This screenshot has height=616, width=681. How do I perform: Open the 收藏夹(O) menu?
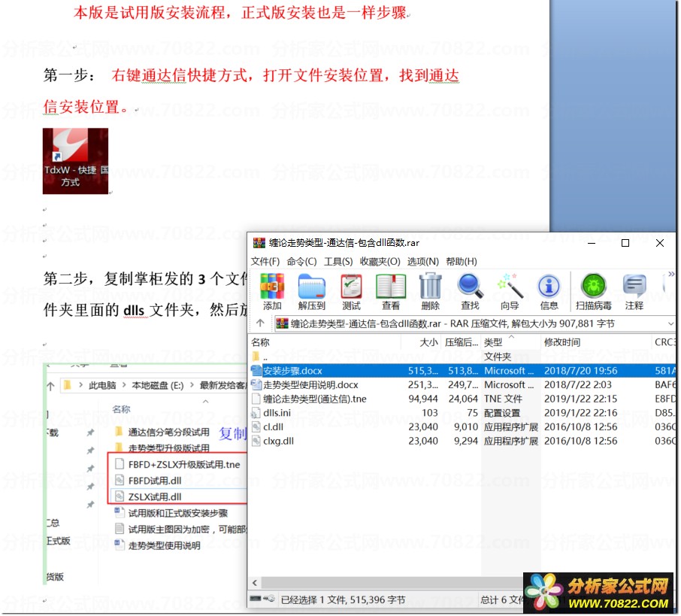pos(380,261)
